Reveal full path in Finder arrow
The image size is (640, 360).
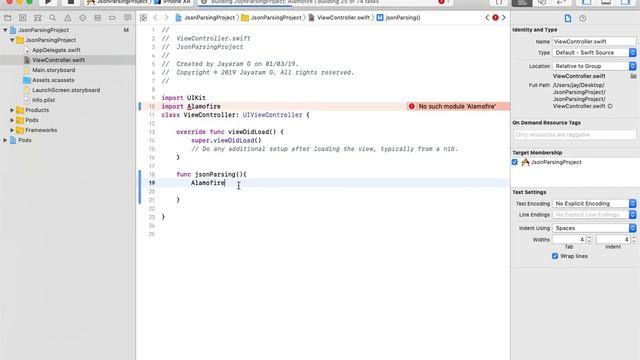click(610, 106)
